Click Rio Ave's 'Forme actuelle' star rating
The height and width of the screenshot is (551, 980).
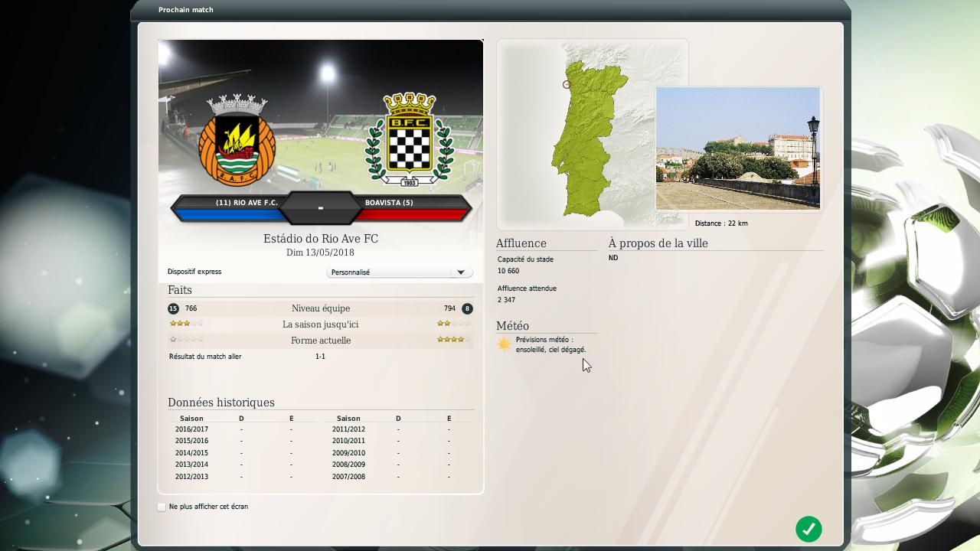[186, 340]
